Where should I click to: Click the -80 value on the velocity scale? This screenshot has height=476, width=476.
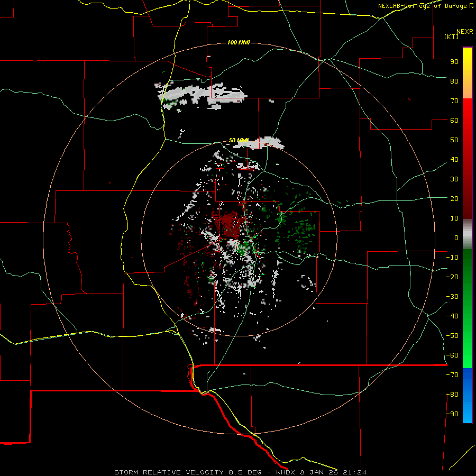452,395
